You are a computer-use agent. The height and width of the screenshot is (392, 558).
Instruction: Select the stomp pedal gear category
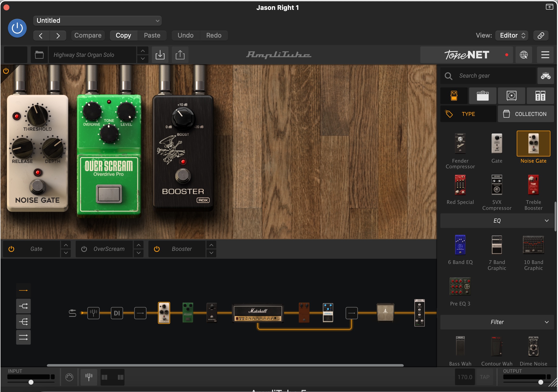click(x=454, y=96)
